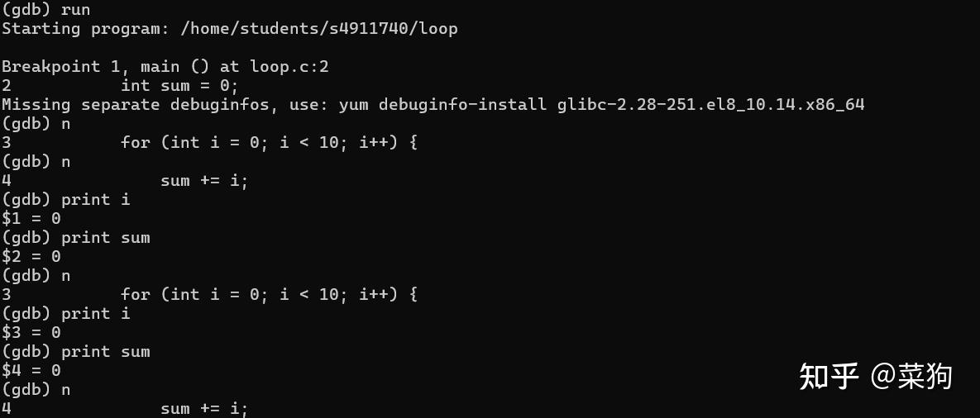Click the glibc-2.28-251.el8_10.14.x86_64 package name

tap(710, 104)
